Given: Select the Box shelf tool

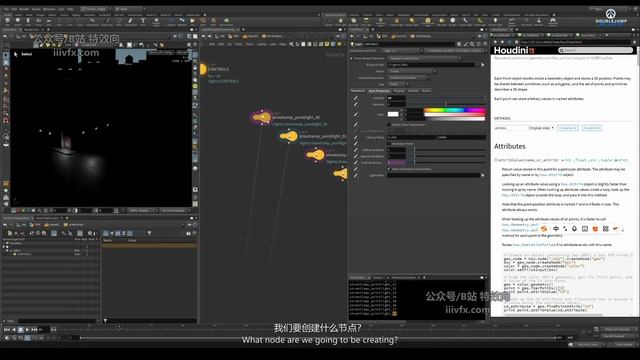Looking at the screenshot, I should tap(7, 20).
